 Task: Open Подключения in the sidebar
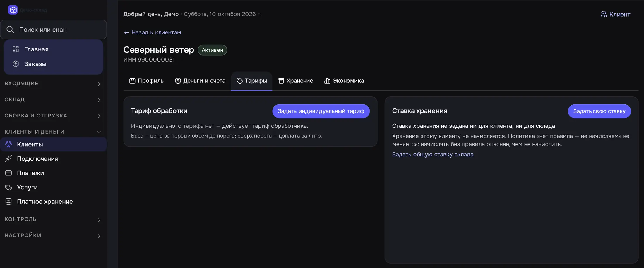coord(53,158)
